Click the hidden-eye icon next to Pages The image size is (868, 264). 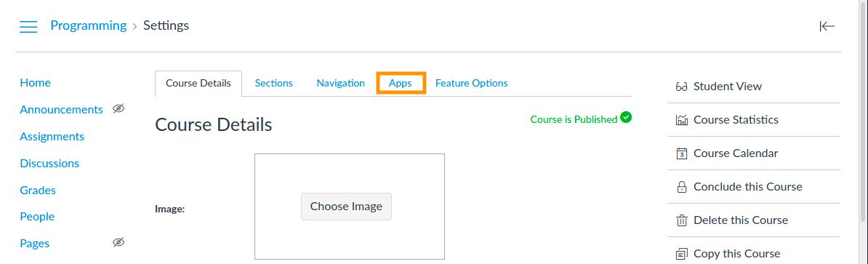(118, 242)
